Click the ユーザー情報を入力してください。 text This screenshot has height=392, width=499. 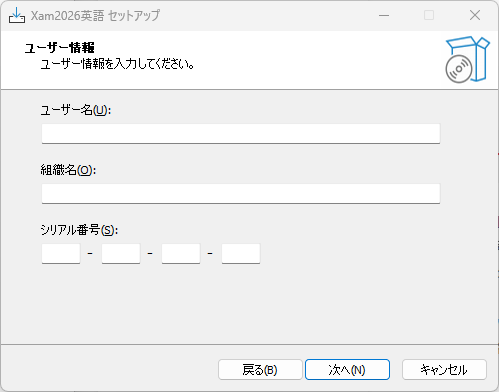tap(118, 64)
